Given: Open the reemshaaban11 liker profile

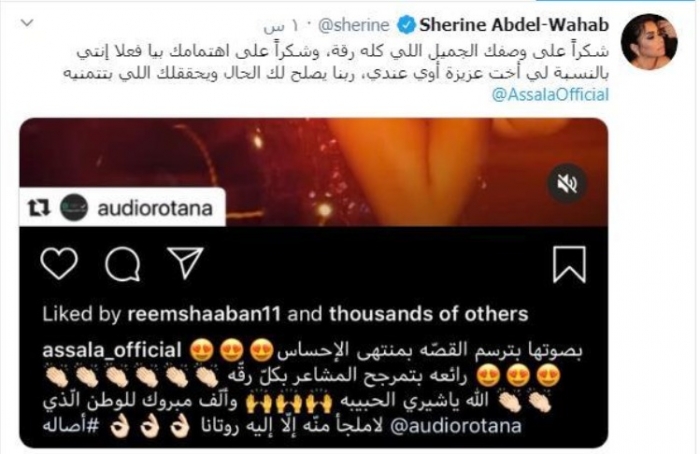Looking at the screenshot, I should [204, 314].
